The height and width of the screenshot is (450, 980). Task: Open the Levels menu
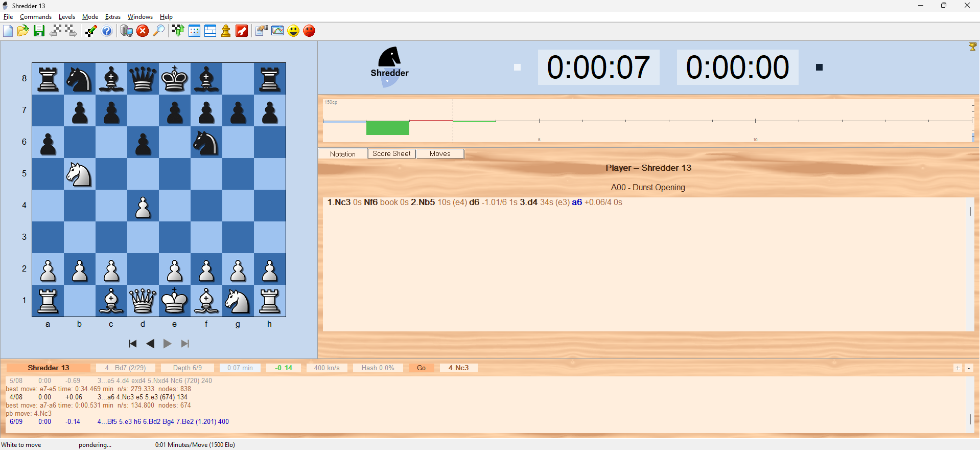tap(66, 17)
